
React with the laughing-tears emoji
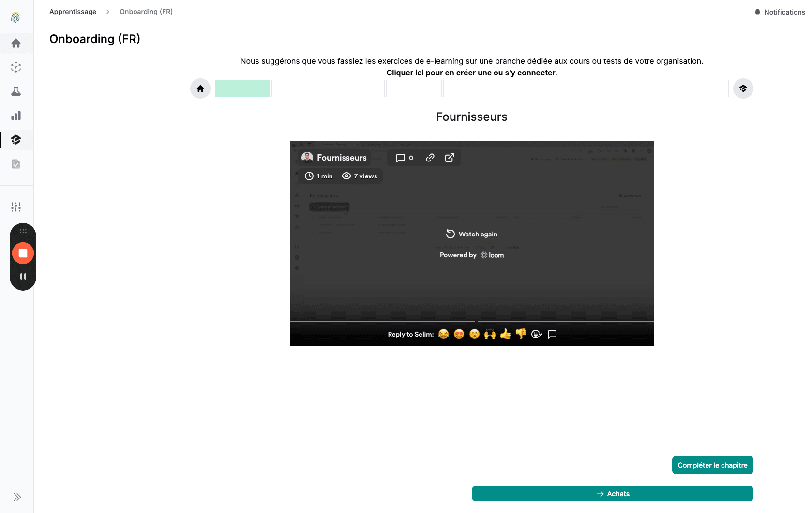[x=444, y=334]
